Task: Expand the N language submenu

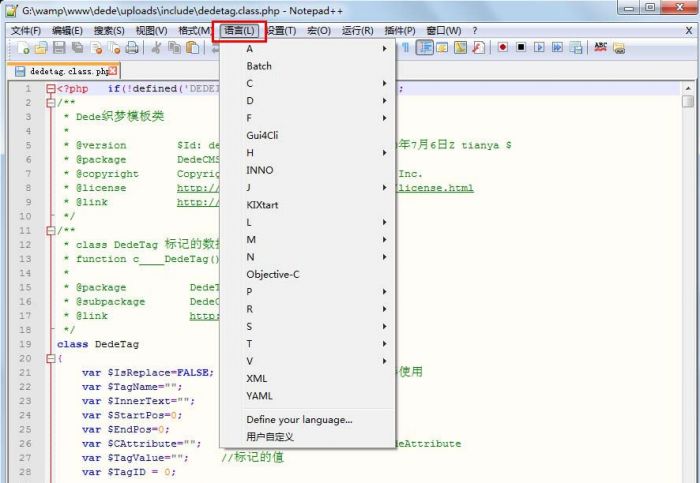Action: click(308, 257)
